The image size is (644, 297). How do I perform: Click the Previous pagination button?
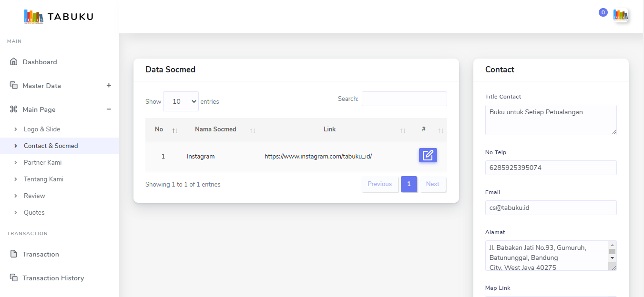coord(379,184)
